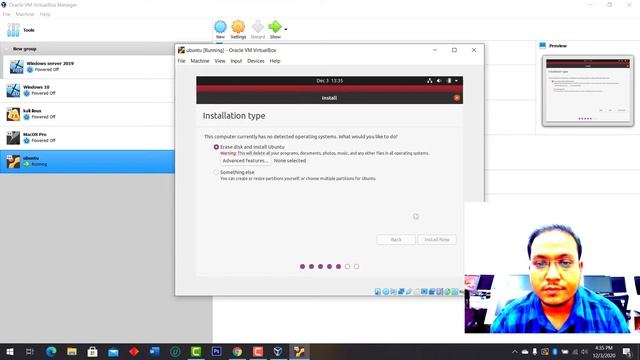The image size is (640, 360).
Task: Select MacOS Pro virtual machine
Action: click(87, 137)
